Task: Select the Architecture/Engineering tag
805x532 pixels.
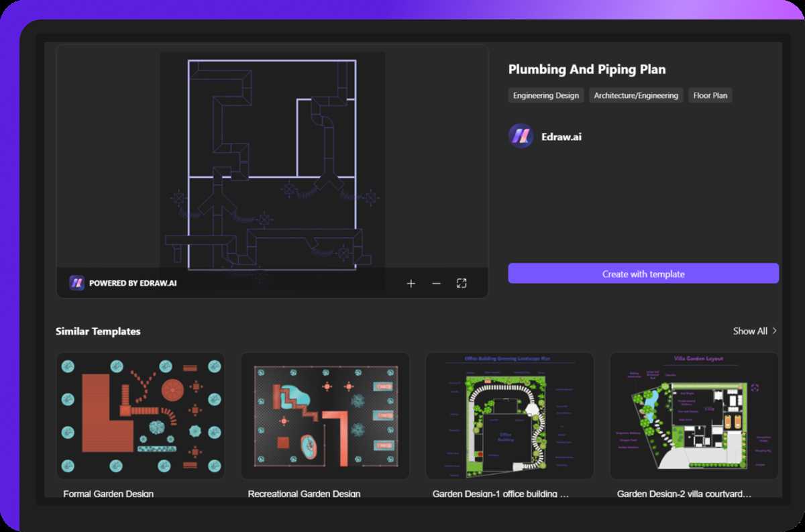Action: (637, 95)
